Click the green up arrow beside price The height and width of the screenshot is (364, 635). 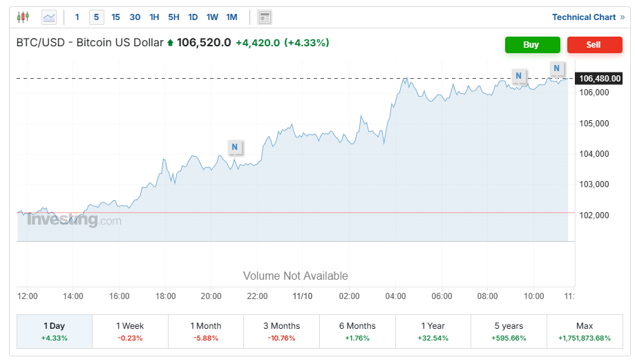click(171, 43)
